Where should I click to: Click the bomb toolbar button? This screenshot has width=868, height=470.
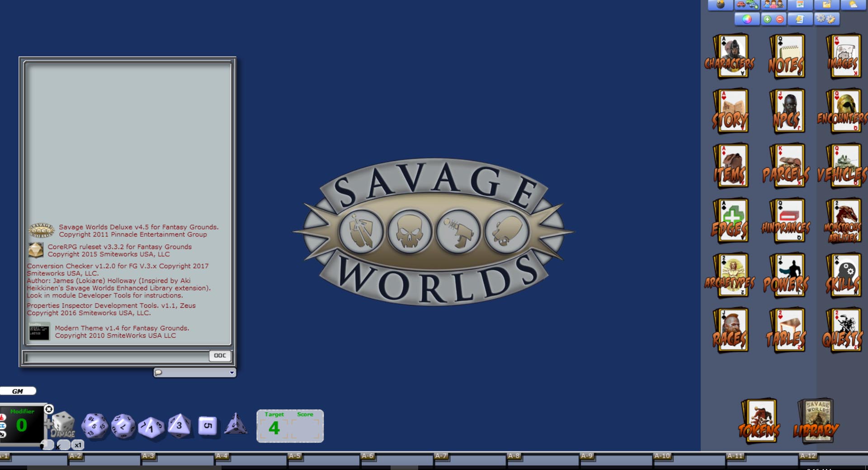click(721, 5)
